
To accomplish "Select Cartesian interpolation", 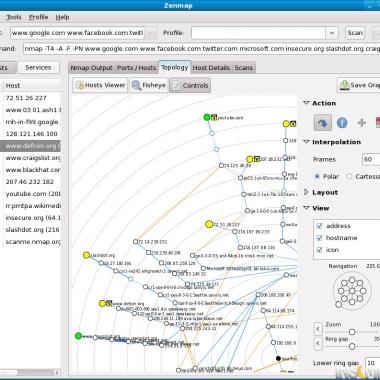I will click(349, 176).
